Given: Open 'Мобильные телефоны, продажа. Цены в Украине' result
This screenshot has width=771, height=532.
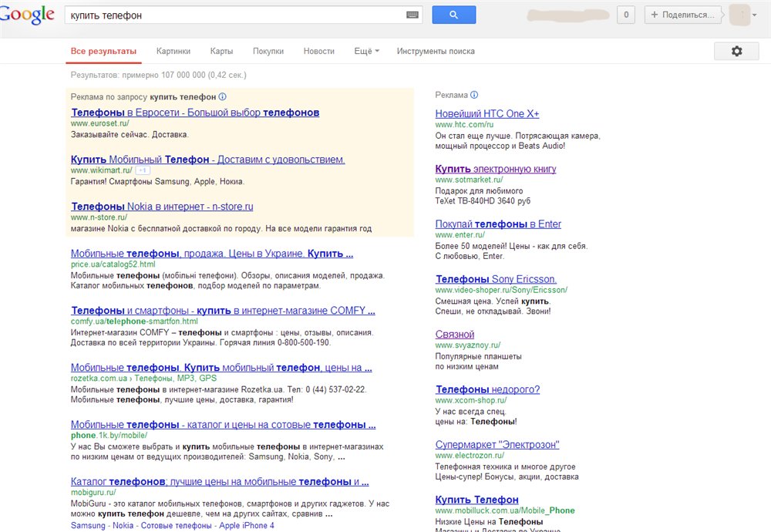Looking at the screenshot, I should click(212, 254).
